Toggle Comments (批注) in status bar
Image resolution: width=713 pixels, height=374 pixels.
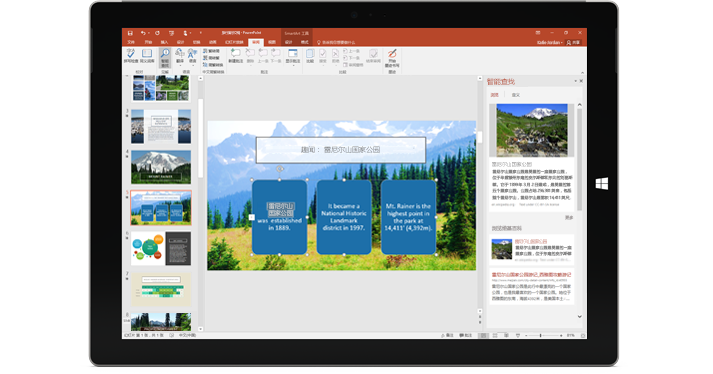(466, 335)
